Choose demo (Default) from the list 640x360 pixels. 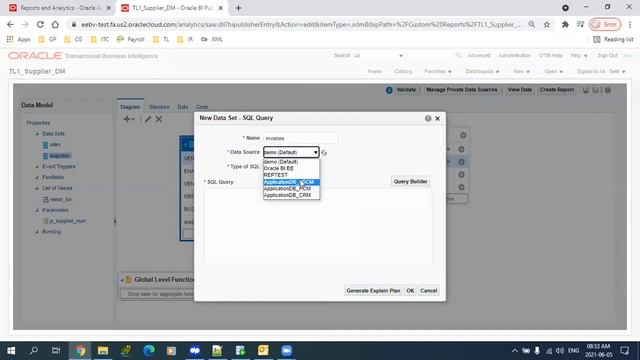point(281,162)
